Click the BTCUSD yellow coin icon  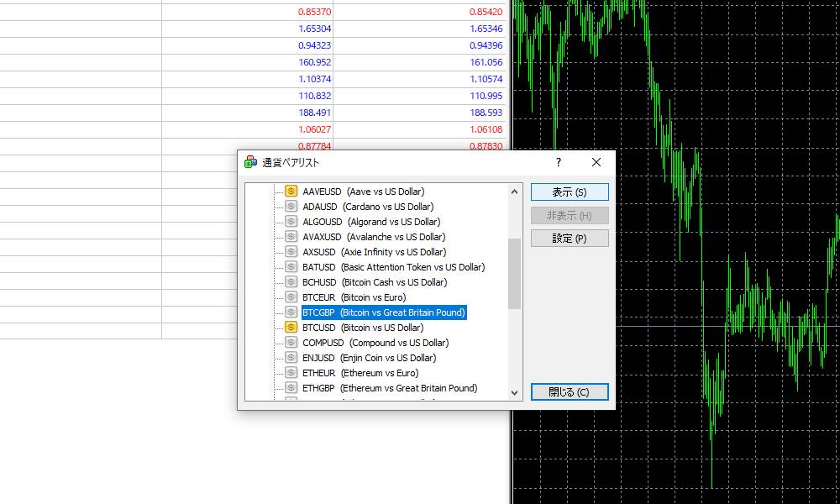pos(291,328)
